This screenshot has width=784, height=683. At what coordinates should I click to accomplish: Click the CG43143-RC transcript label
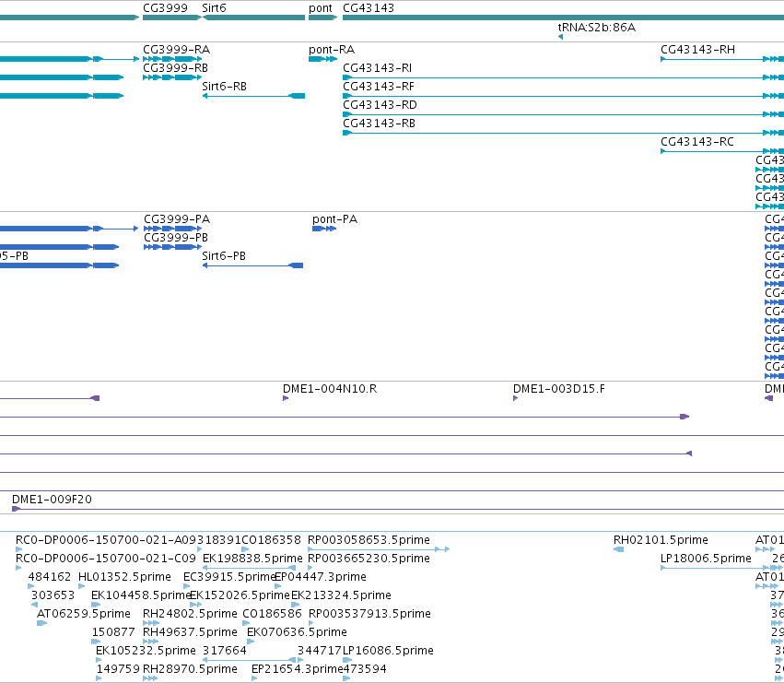[697, 142]
